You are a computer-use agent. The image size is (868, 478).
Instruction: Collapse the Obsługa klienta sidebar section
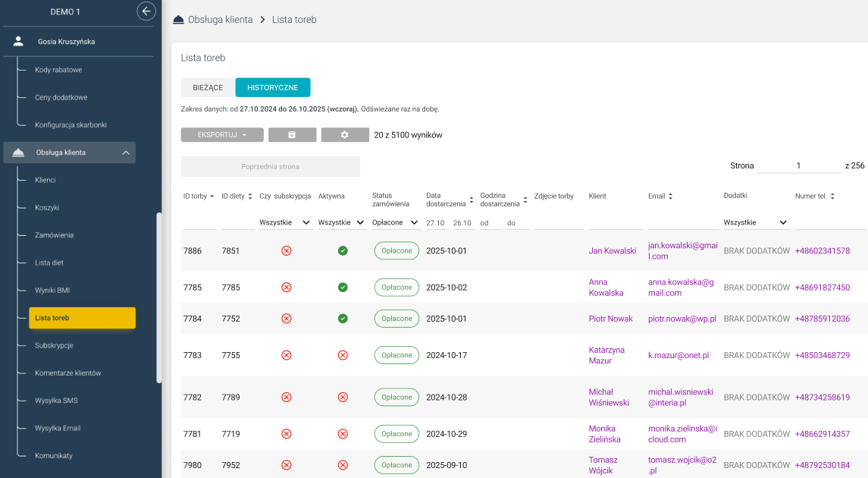(x=126, y=153)
